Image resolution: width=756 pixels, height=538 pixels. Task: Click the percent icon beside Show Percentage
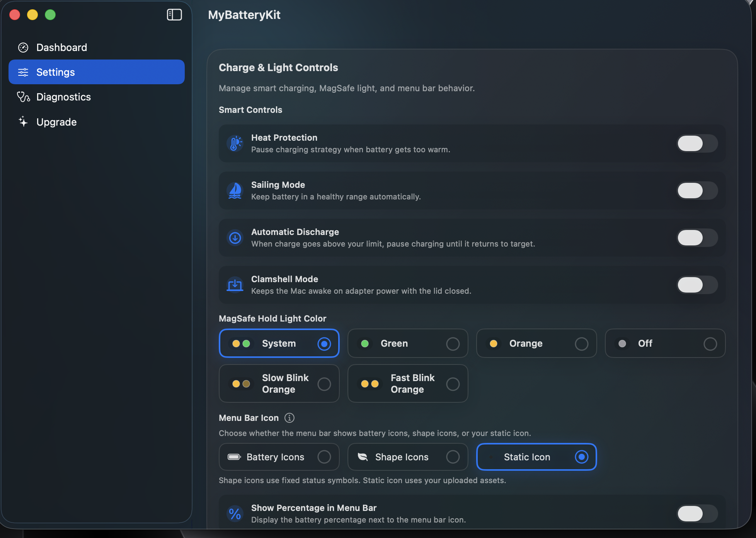(234, 514)
